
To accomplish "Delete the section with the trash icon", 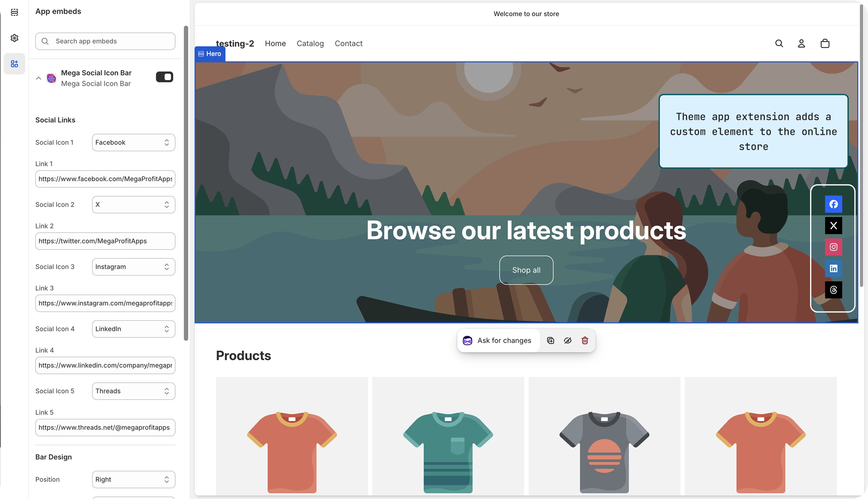I will pos(585,341).
